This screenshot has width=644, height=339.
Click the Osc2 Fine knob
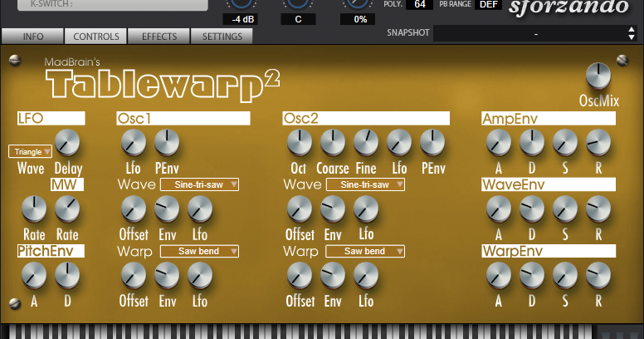(x=366, y=142)
